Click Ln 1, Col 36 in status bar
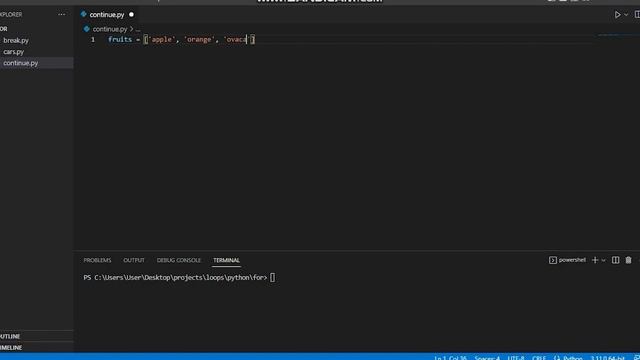The image size is (640, 360). click(x=450, y=358)
